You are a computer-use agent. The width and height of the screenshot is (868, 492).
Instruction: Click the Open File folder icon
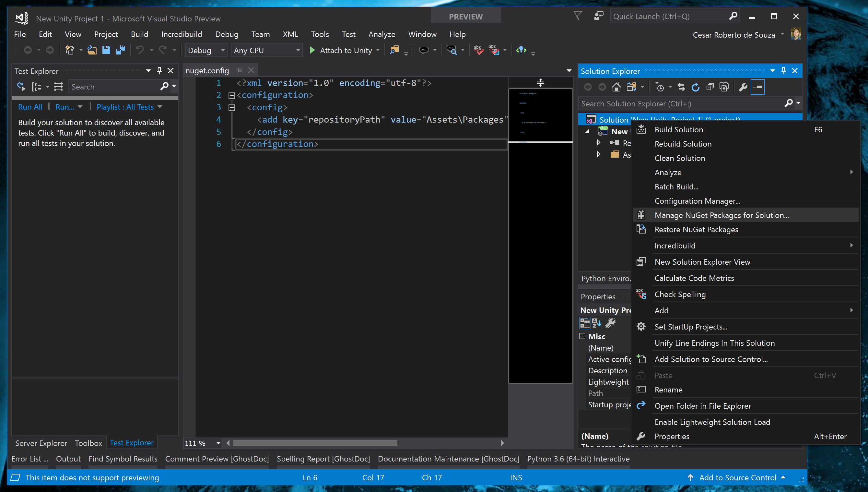92,50
